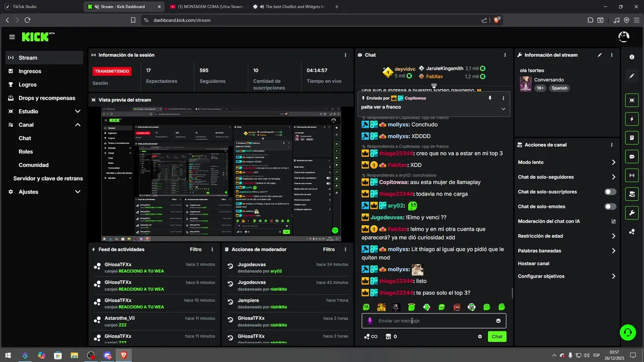Open the Chat panel options menu
The image size is (644, 362).
[x=505, y=55]
